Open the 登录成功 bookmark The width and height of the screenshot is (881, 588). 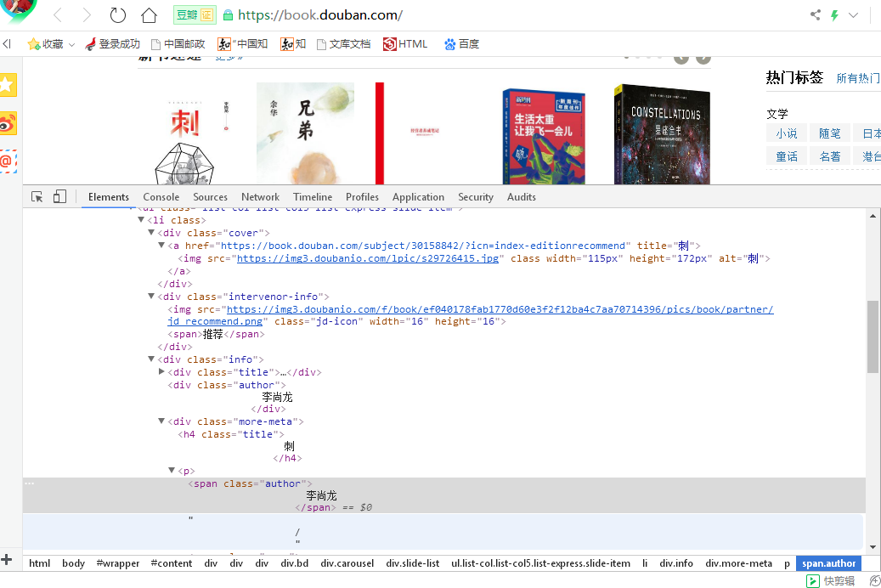coord(112,44)
